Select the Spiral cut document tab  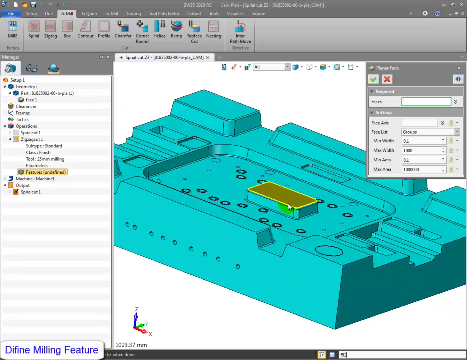click(x=164, y=57)
